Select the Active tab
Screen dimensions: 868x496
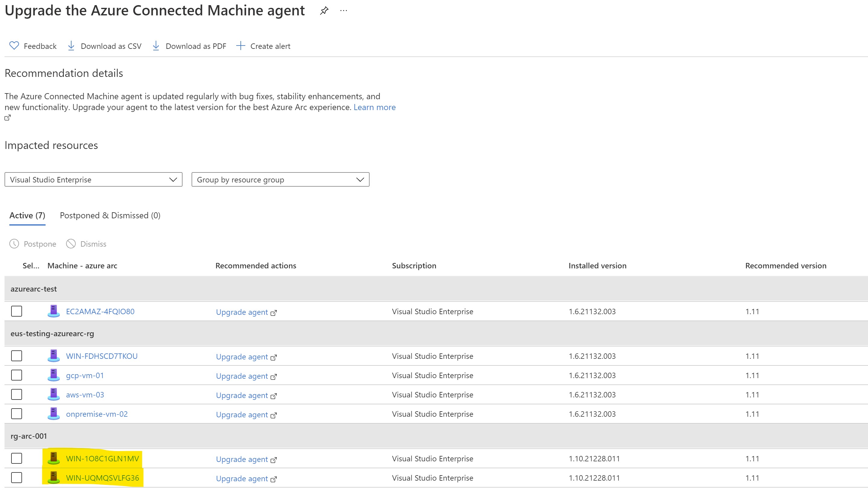click(27, 215)
